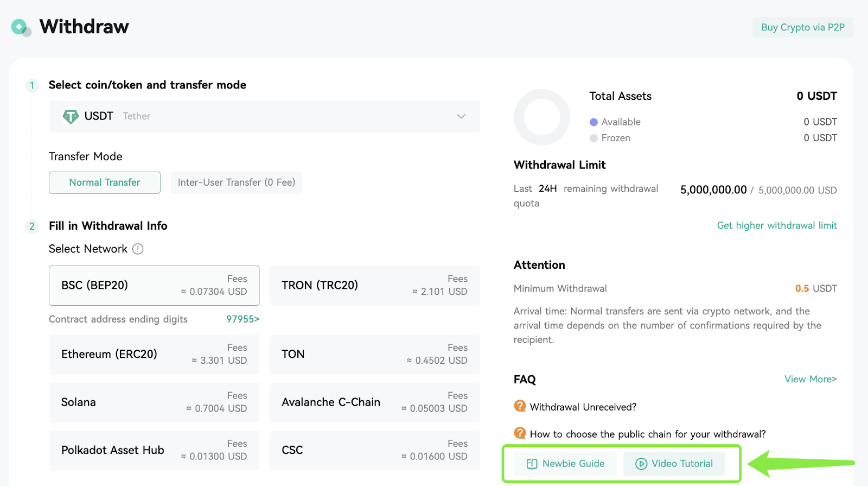Screen dimensions: 868x486
Task: Click the Contract address ending digits label
Action: pyautogui.click(x=118, y=319)
